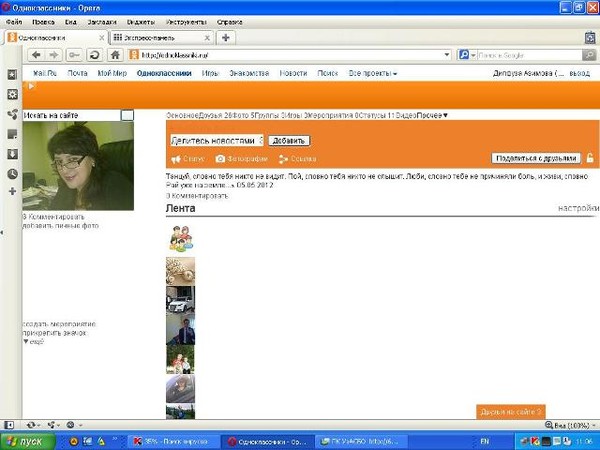Open the Widgets gear panel in sidebar
Screen dimensions: 600x450
[x=12, y=94]
